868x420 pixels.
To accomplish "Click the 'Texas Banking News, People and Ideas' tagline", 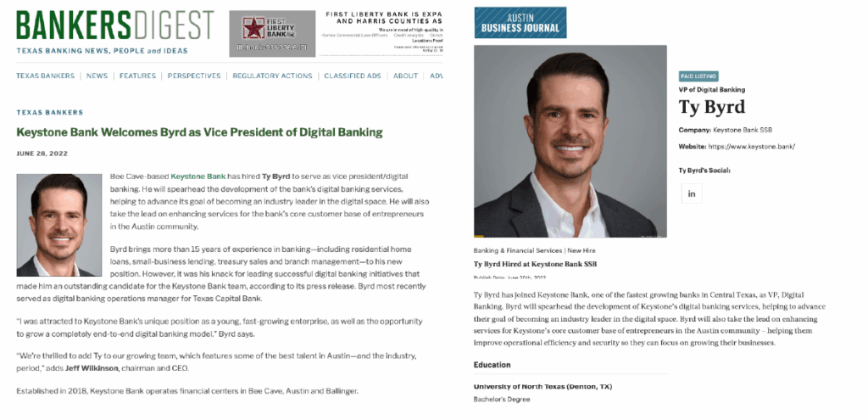I will point(102,51).
